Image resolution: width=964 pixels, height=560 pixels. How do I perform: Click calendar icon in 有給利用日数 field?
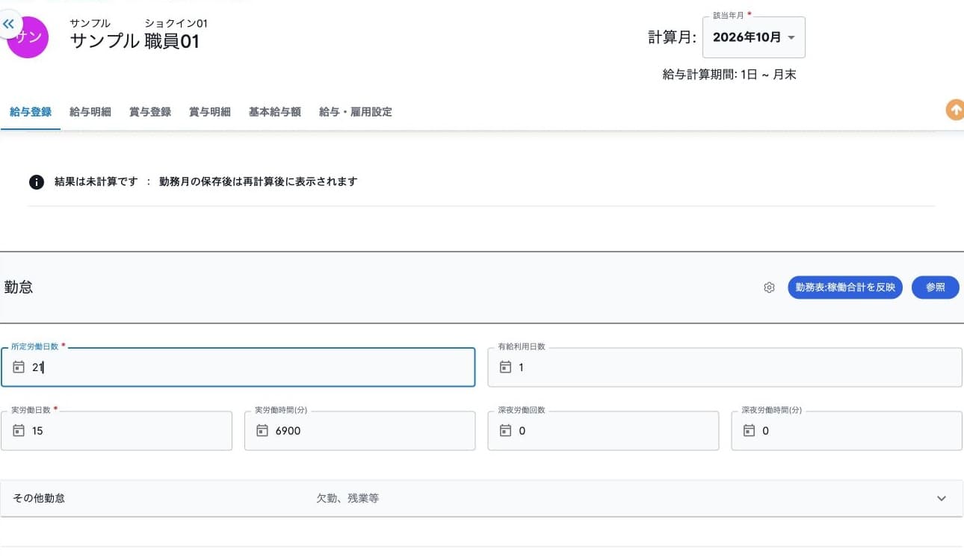(x=505, y=367)
